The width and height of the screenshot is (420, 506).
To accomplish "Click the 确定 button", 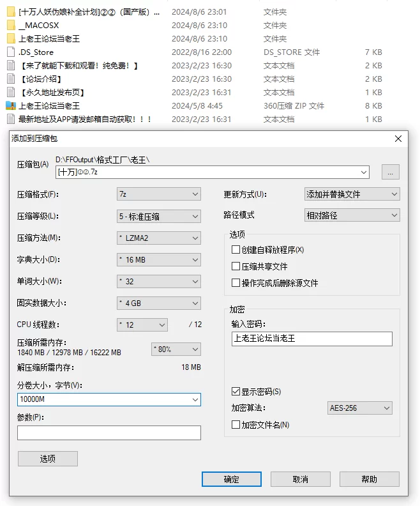I will point(232,479).
